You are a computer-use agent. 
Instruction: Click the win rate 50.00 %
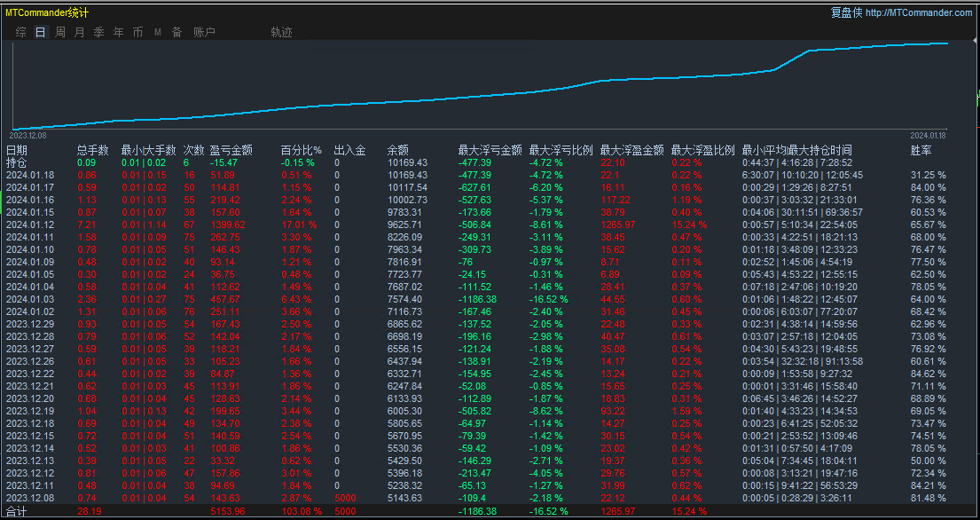(929, 460)
